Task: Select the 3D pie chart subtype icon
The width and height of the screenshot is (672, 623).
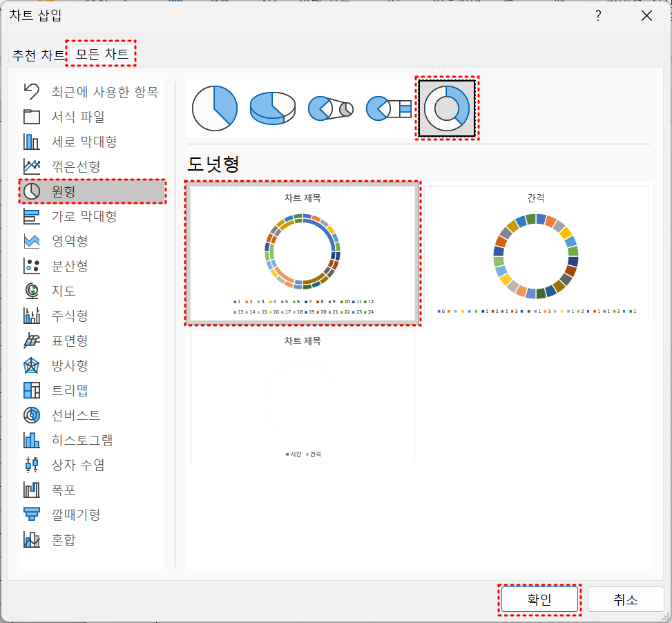Action: 273,108
